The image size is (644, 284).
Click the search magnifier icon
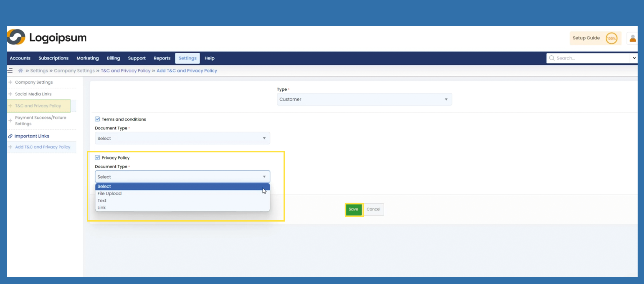552,58
